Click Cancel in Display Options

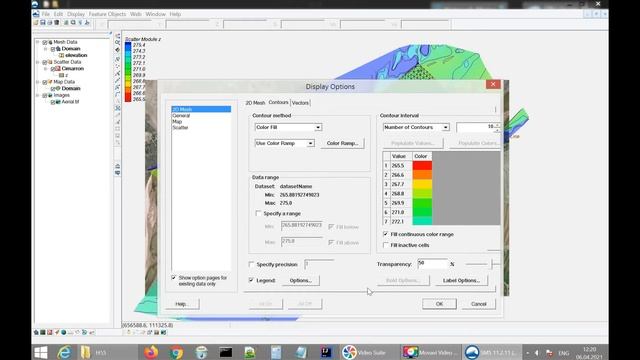(478, 304)
